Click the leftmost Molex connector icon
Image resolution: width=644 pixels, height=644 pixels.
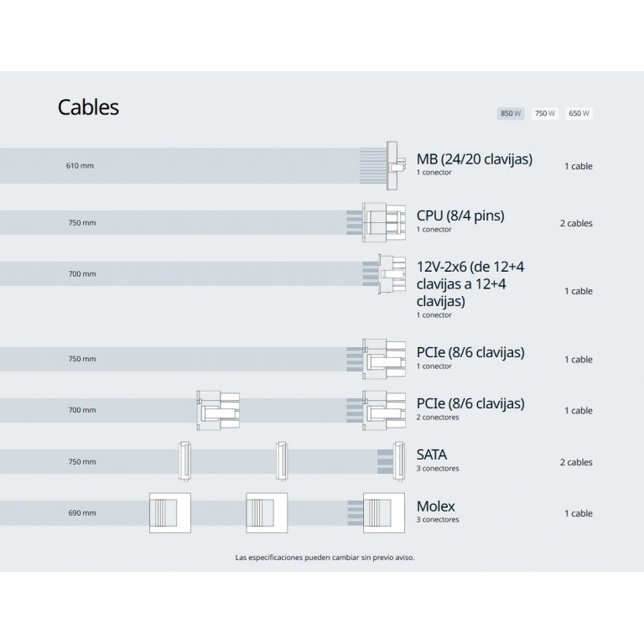169,512
